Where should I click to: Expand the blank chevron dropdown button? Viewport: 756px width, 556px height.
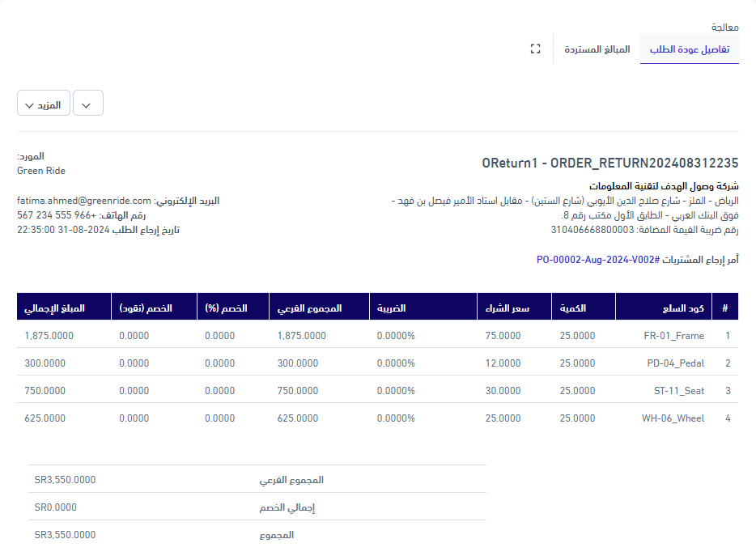click(88, 104)
